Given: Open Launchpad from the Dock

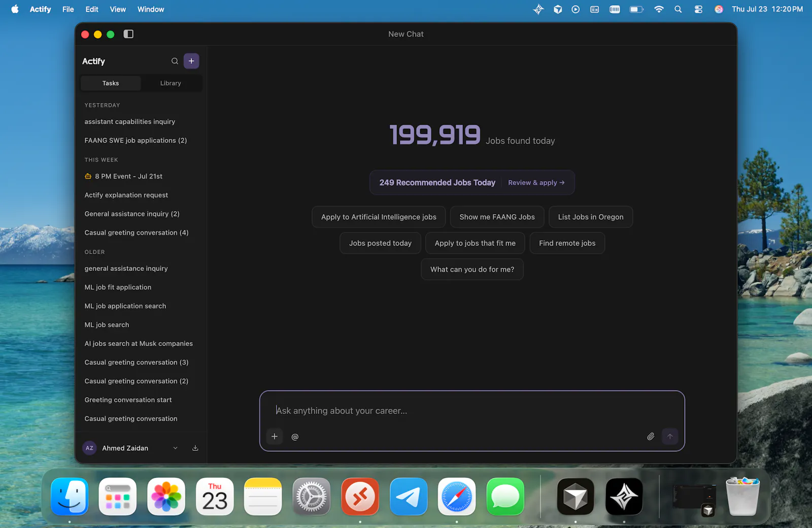Looking at the screenshot, I should click(x=118, y=497).
